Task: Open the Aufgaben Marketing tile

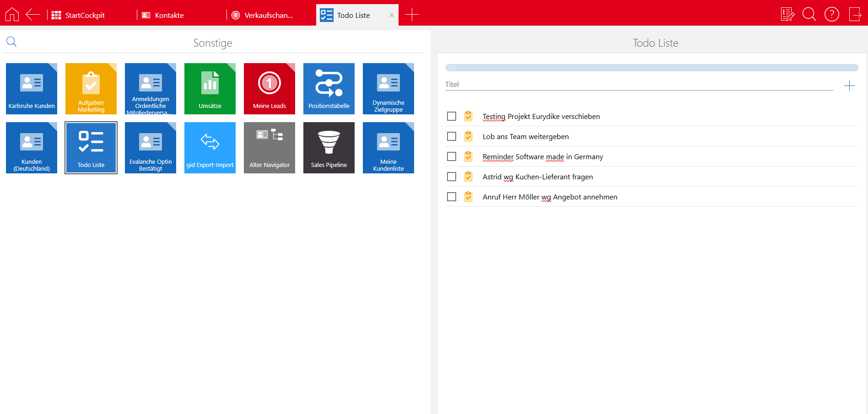Action: click(91, 89)
